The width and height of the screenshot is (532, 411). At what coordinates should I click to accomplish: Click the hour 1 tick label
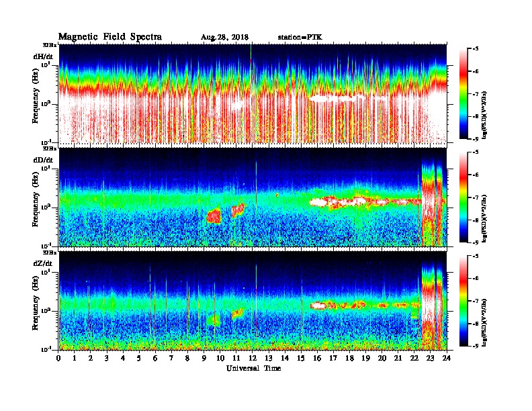[75, 359]
